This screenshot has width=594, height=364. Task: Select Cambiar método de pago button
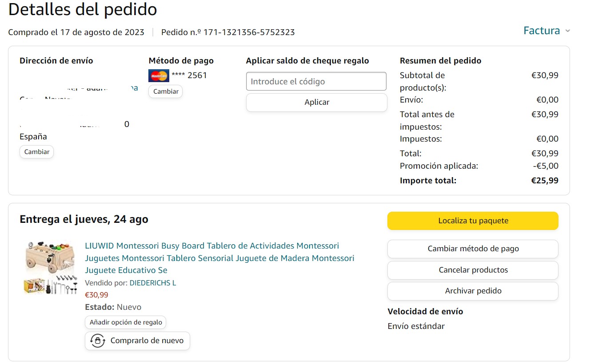(473, 249)
